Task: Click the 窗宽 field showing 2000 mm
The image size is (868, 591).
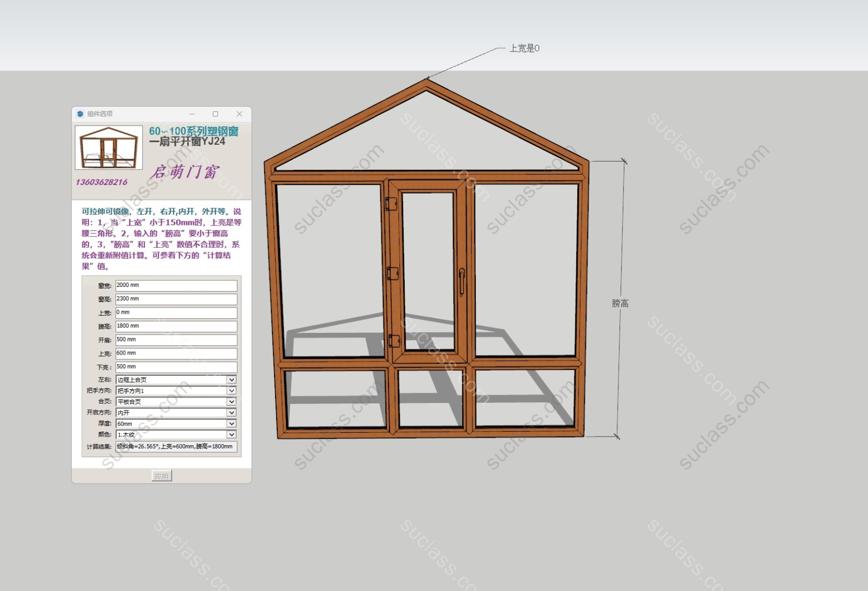Action: click(176, 285)
